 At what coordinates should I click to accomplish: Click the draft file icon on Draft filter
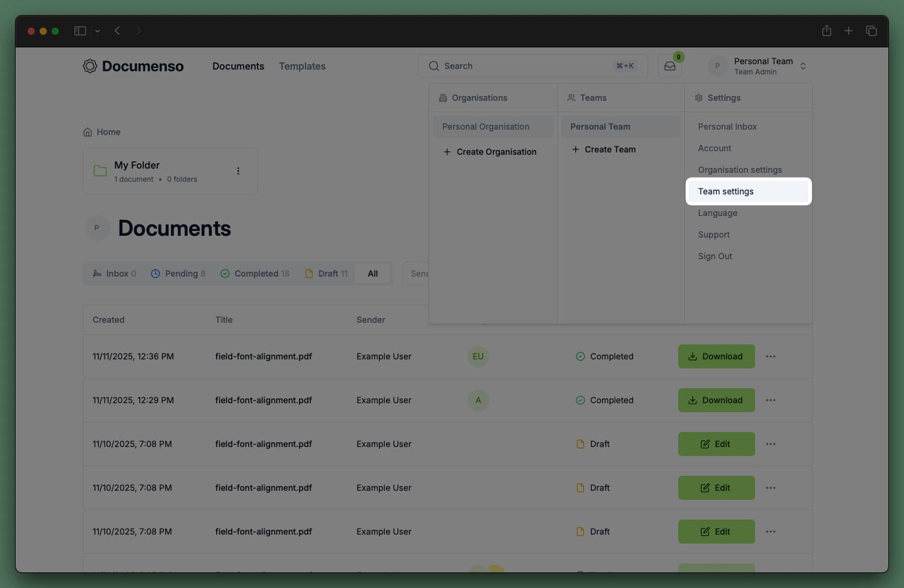(311, 273)
